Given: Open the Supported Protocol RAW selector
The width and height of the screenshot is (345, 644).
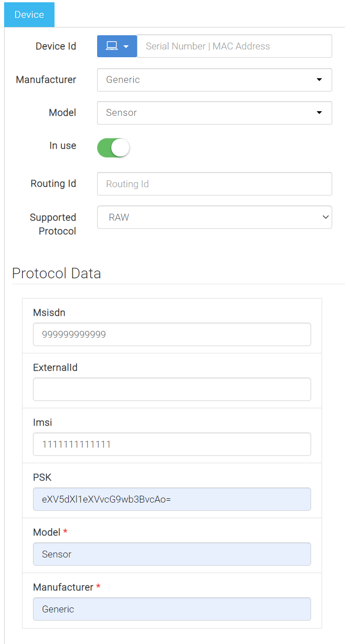Looking at the screenshot, I should (214, 217).
